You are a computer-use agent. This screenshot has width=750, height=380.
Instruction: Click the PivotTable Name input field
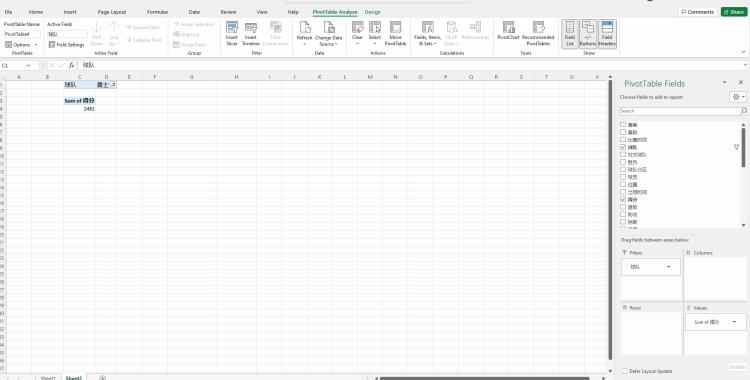22,34
